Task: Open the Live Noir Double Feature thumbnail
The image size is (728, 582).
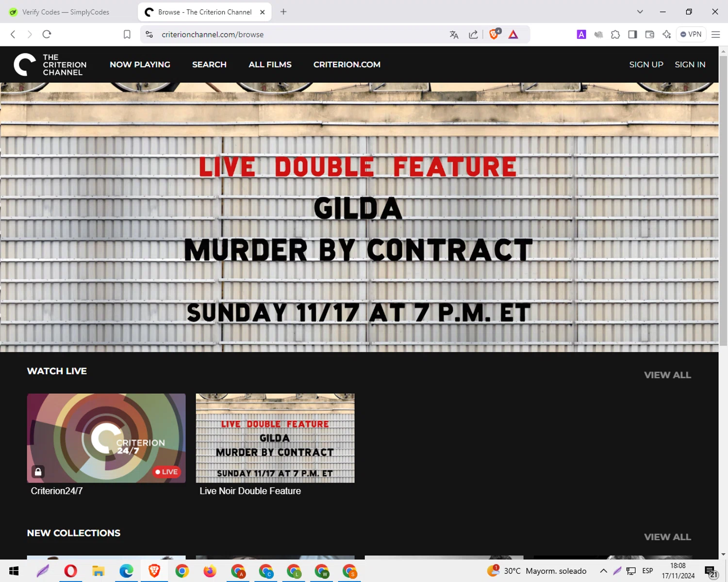Action: [275, 438]
